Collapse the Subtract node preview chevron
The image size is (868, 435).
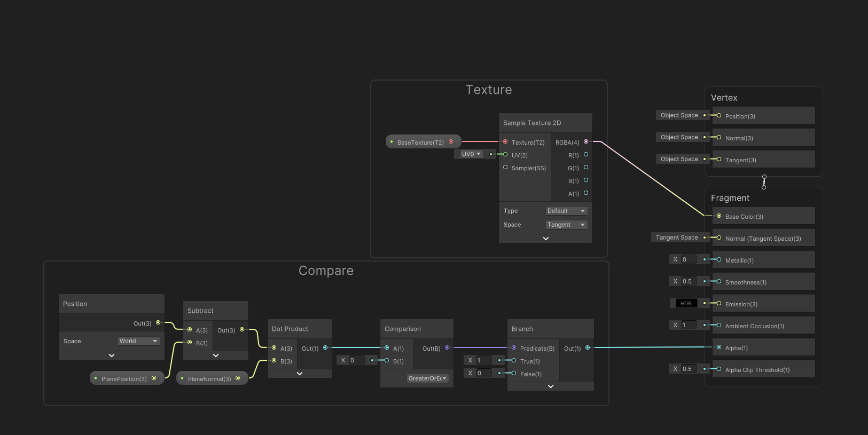click(216, 355)
